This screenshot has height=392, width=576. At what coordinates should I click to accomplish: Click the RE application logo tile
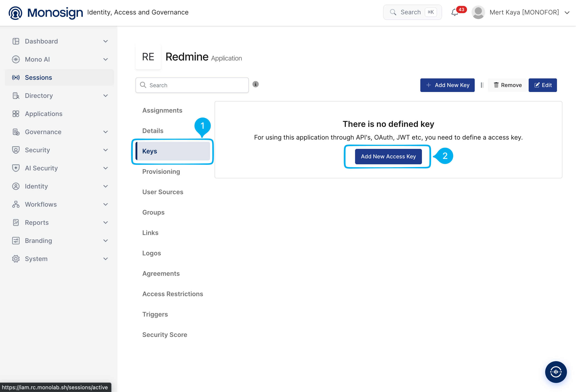click(148, 57)
